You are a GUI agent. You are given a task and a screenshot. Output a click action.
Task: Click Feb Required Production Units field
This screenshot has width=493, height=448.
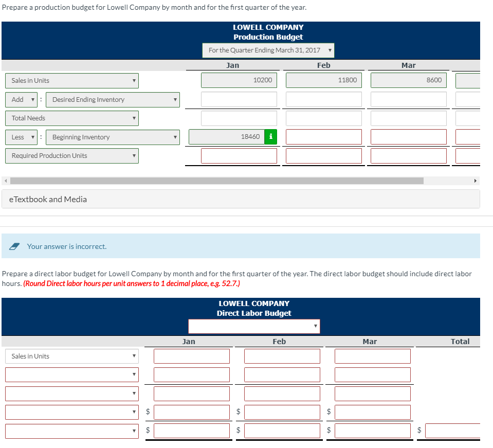pyautogui.click(x=324, y=156)
